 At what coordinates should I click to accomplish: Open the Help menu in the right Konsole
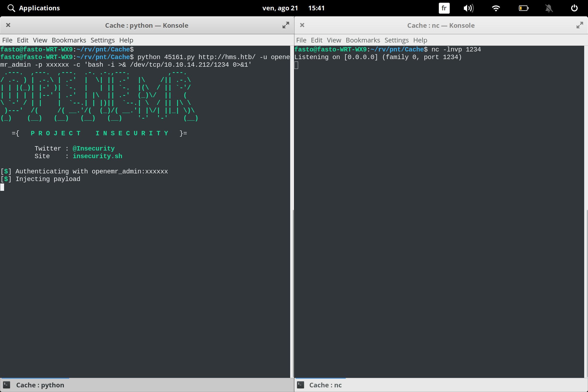(x=420, y=40)
